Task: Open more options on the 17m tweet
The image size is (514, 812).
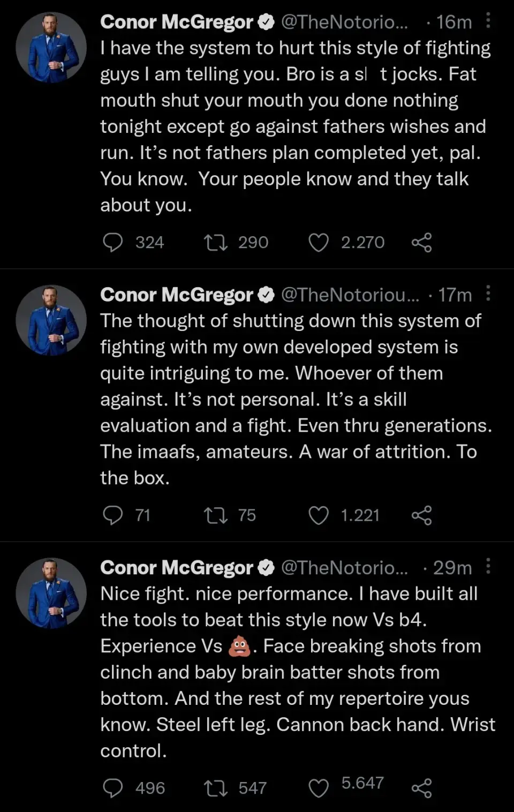Action: click(488, 295)
